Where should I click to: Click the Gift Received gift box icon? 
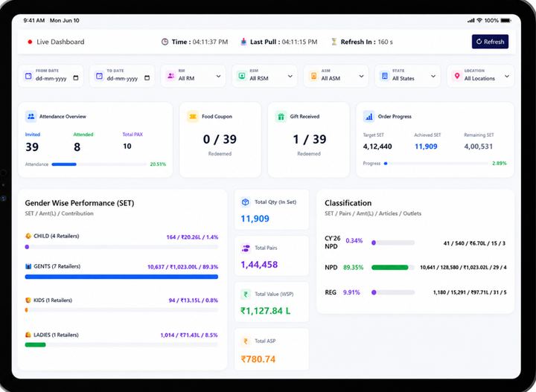[x=281, y=117]
